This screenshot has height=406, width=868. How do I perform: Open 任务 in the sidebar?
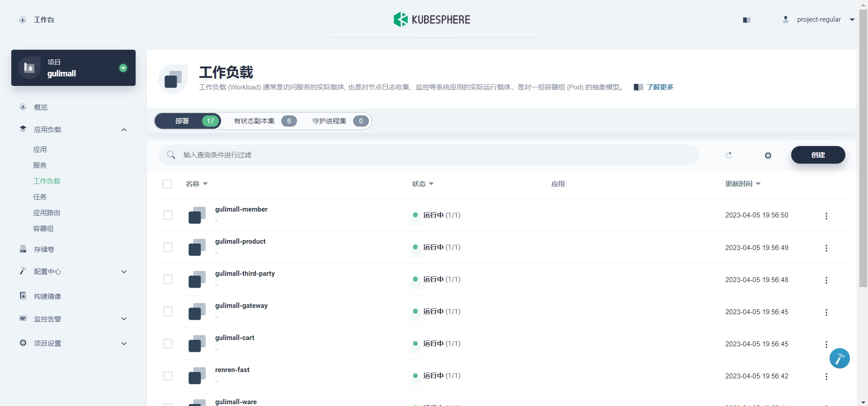pyautogui.click(x=40, y=197)
